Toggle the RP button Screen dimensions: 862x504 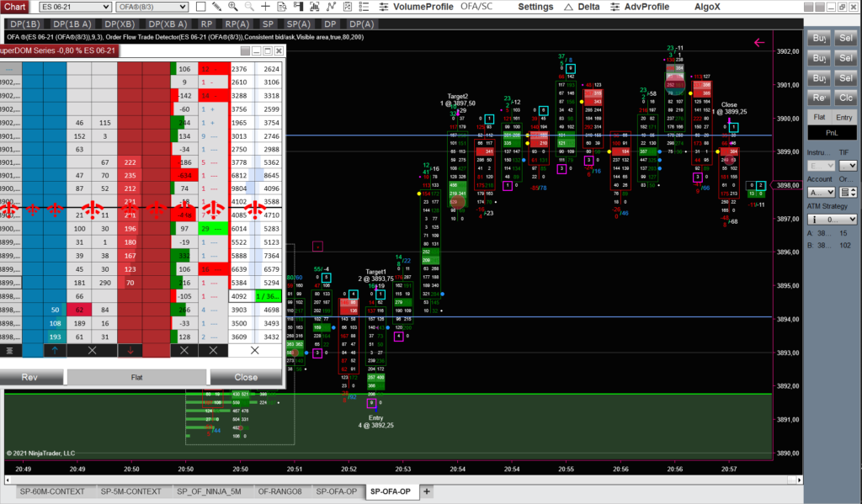207,24
